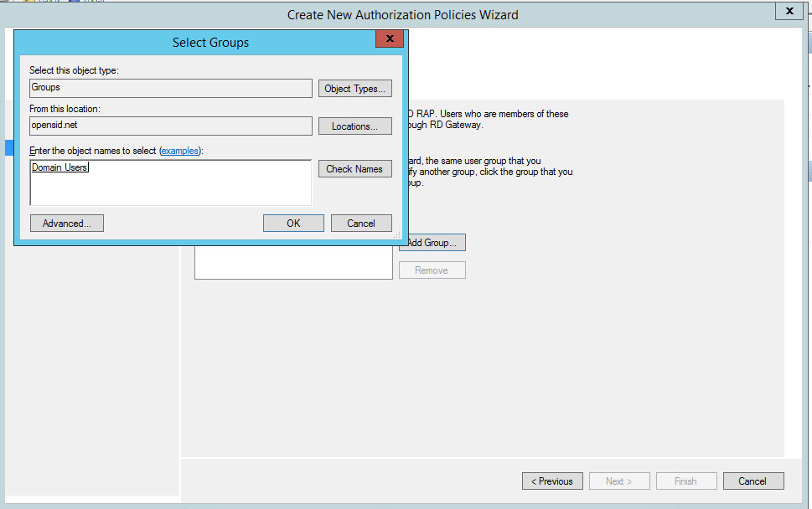
Task: Click the opensid.net location field
Action: point(170,126)
